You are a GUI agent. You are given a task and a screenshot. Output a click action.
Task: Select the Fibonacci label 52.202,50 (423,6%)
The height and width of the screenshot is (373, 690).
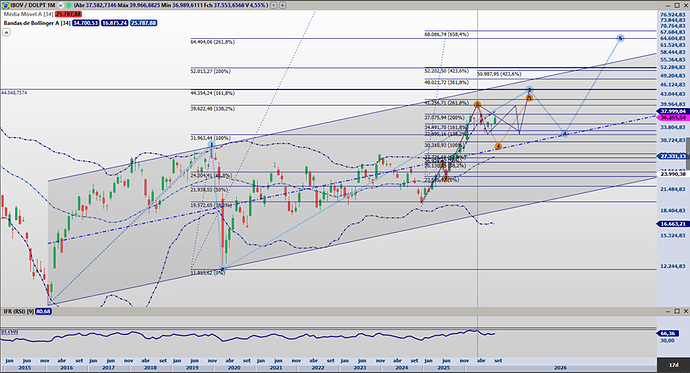point(447,71)
